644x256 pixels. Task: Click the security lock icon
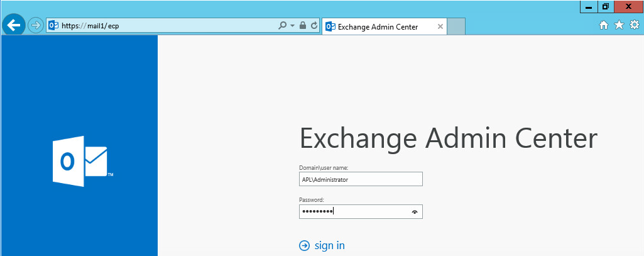(x=303, y=26)
